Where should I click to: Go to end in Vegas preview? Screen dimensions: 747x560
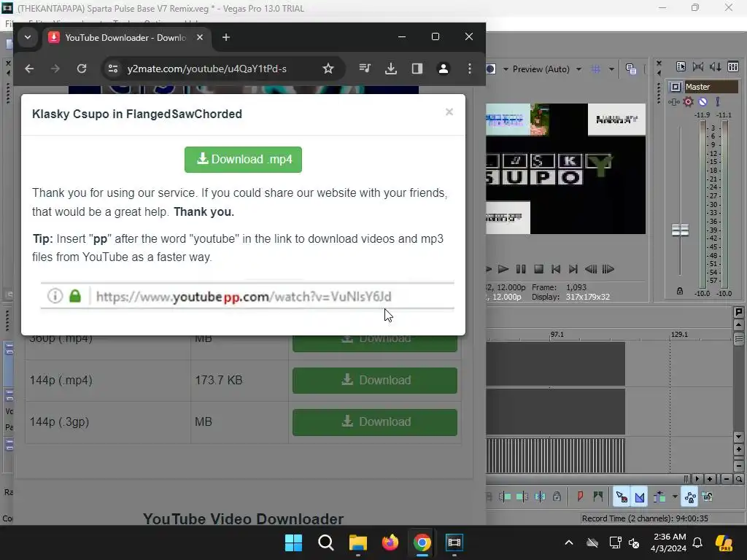(573, 269)
